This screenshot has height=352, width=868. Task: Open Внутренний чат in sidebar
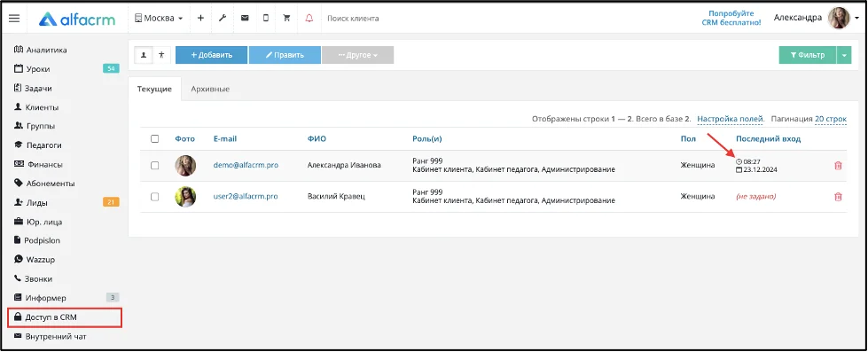point(50,337)
